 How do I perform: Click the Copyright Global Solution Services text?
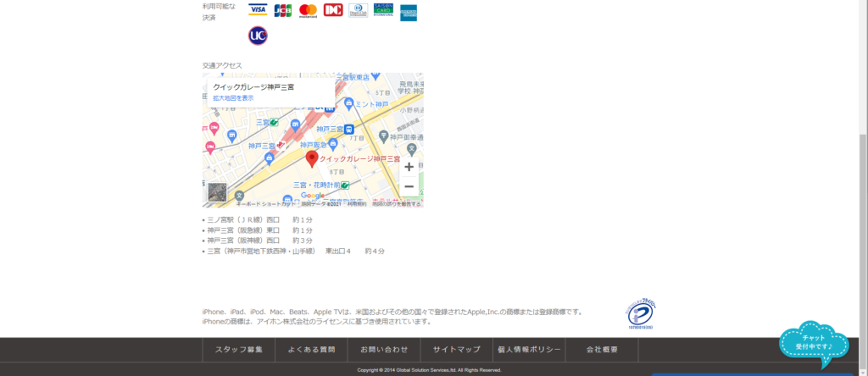(429, 370)
